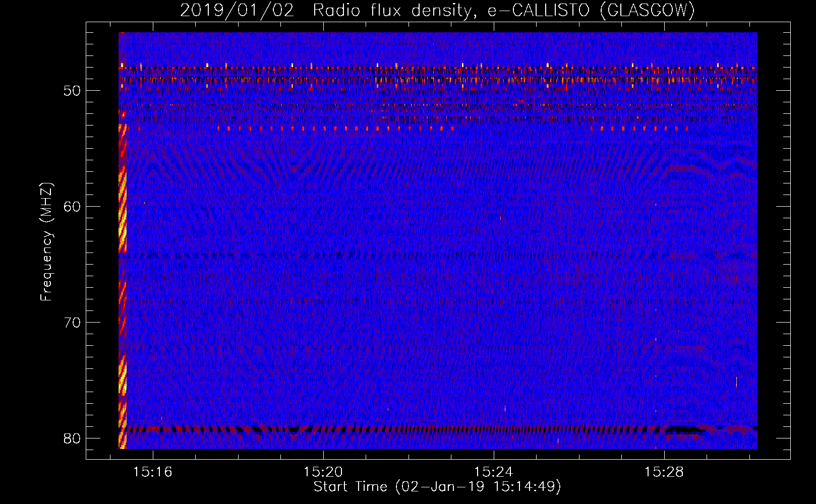Viewport: 816px width, 504px height.
Task: Click the 15:20 time tick label
Action: click(323, 472)
